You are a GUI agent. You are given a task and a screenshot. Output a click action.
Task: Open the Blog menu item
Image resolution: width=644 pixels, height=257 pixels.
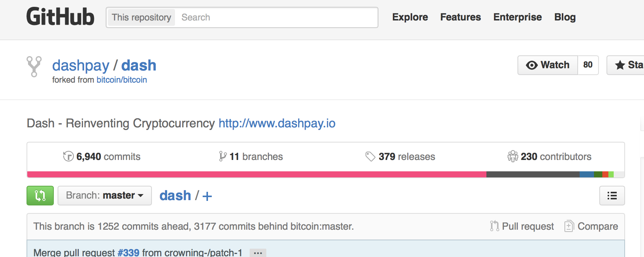tap(565, 17)
